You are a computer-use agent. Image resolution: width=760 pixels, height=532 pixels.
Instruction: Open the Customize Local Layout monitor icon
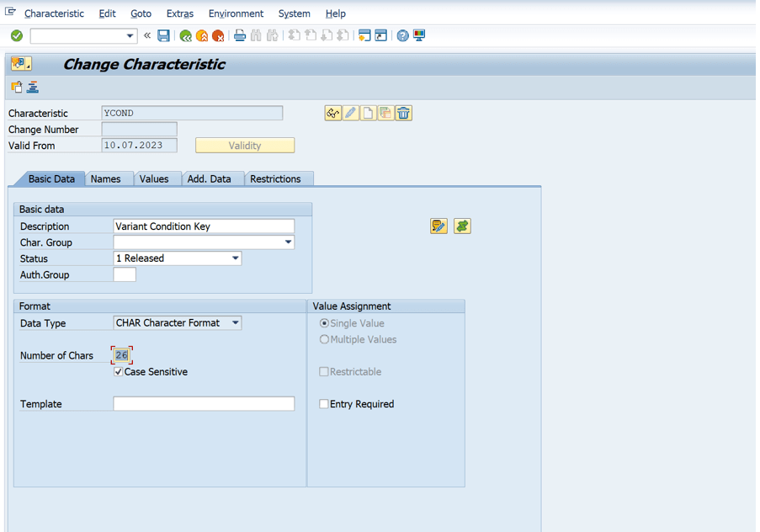click(x=419, y=35)
